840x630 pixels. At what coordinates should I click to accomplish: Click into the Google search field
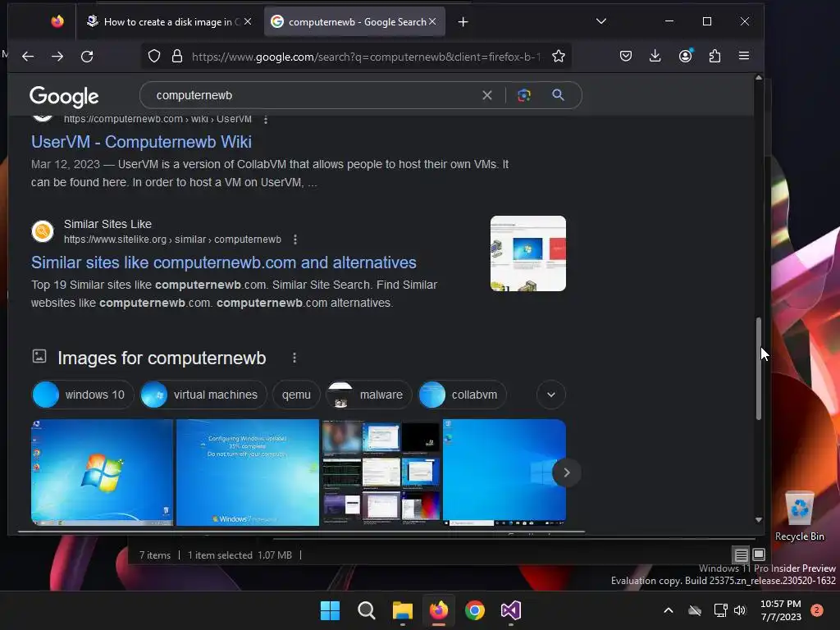tap(316, 95)
